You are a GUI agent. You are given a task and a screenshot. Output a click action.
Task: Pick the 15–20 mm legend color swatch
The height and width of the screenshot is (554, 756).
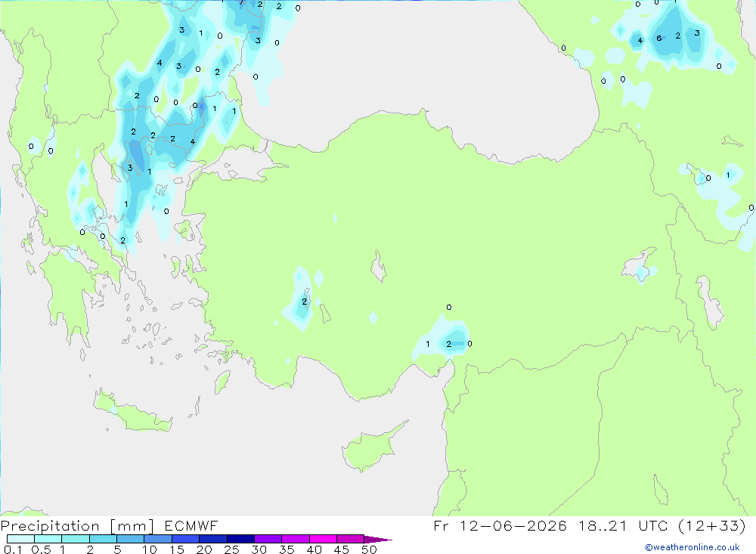(186, 539)
